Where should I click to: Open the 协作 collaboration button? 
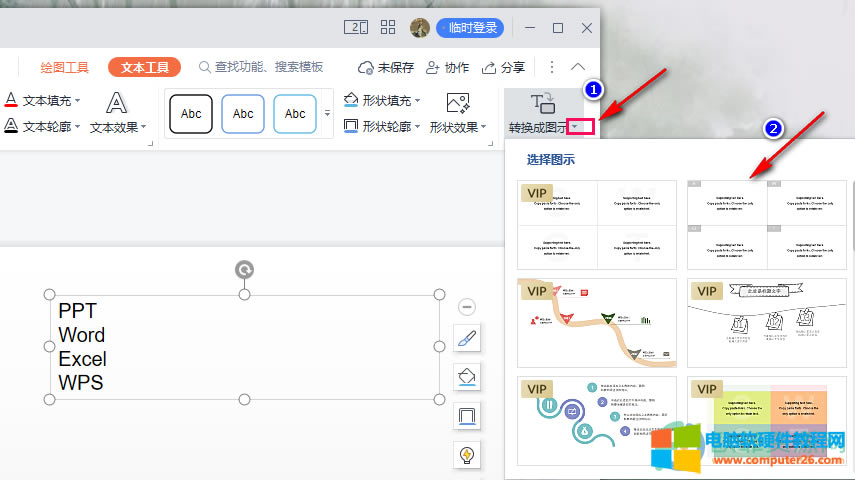coord(447,67)
